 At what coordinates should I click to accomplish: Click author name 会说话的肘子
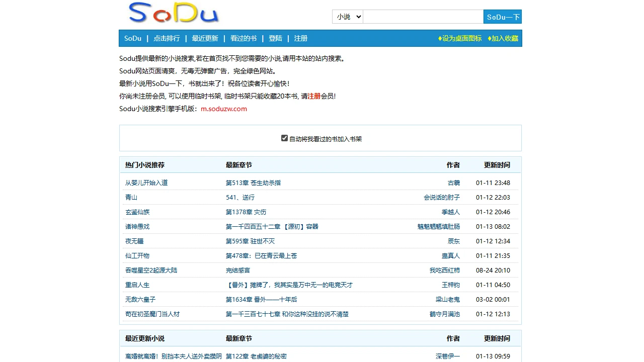click(442, 197)
